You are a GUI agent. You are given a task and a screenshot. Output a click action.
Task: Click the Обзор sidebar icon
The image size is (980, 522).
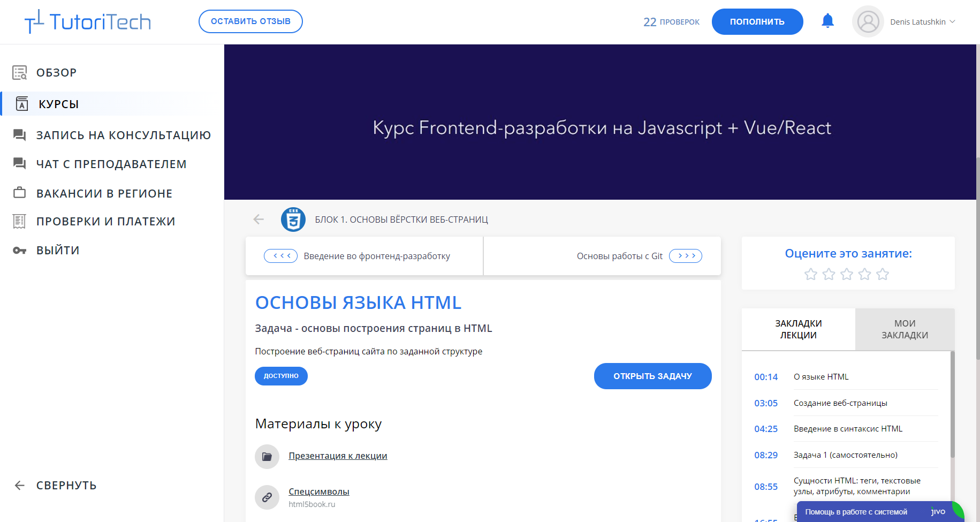click(x=20, y=73)
